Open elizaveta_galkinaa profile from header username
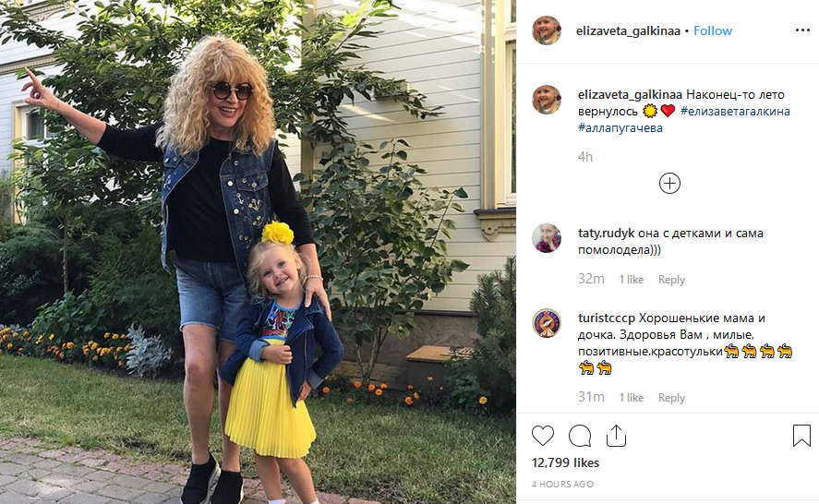The height and width of the screenshot is (504, 819). click(x=628, y=30)
